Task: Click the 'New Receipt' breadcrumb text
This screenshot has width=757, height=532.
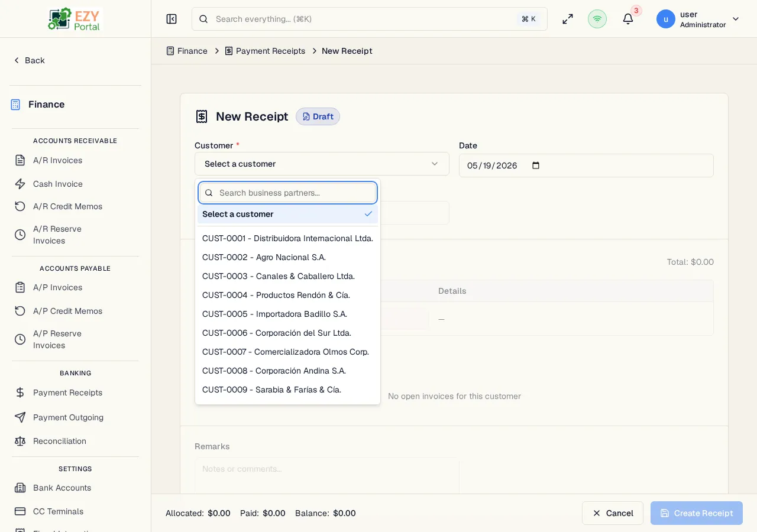Action: tap(347, 51)
